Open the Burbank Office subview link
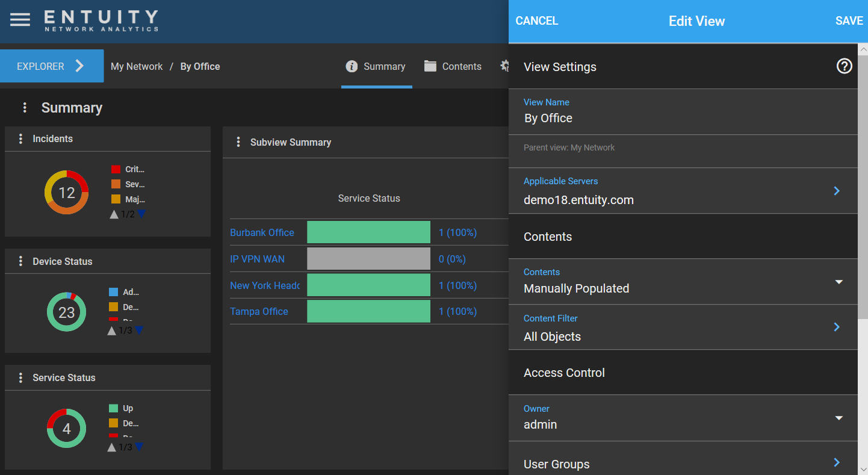The width and height of the screenshot is (868, 475). point(262,232)
